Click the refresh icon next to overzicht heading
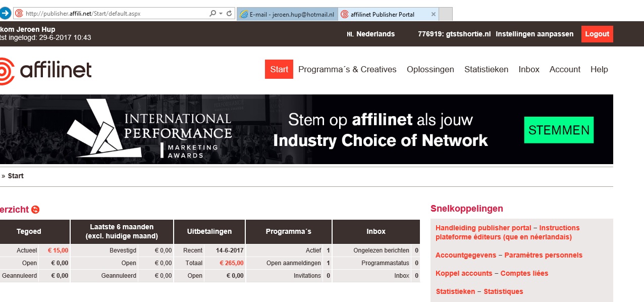The width and height of the screenshot is (644, 302). click(x=35, y=210)
